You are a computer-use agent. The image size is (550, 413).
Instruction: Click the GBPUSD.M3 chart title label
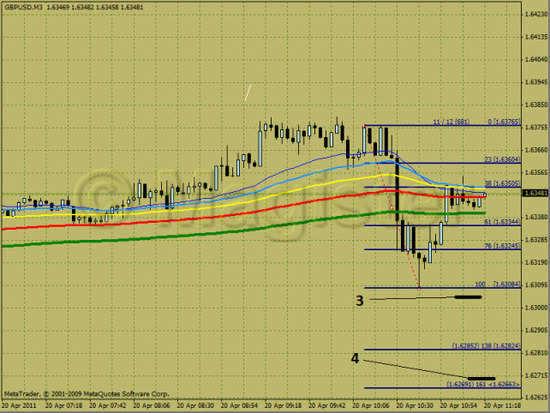point(23,7)
